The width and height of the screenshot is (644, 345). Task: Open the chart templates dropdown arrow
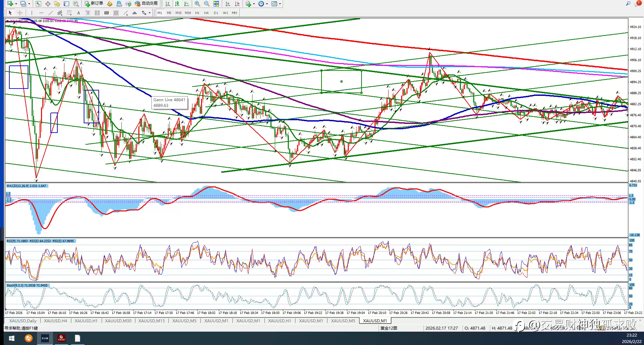[x=280, y=4]
